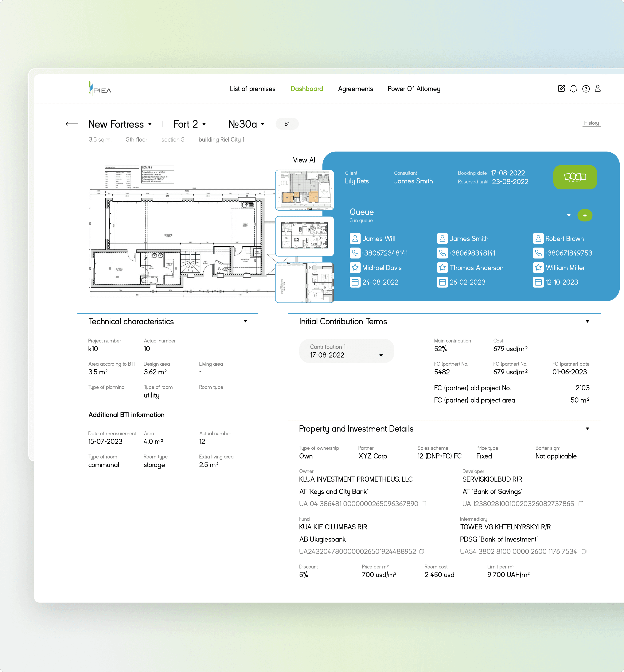Click the green Zoho button
624x672 pixels.
[x=575, y=177]
